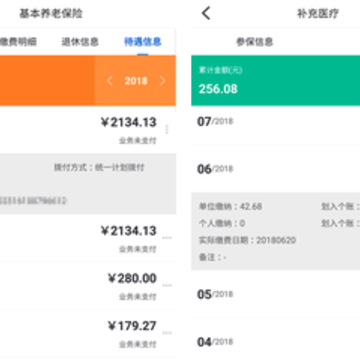Go to next year after 2018
360x360 pixels.
(x=162, y=81)
